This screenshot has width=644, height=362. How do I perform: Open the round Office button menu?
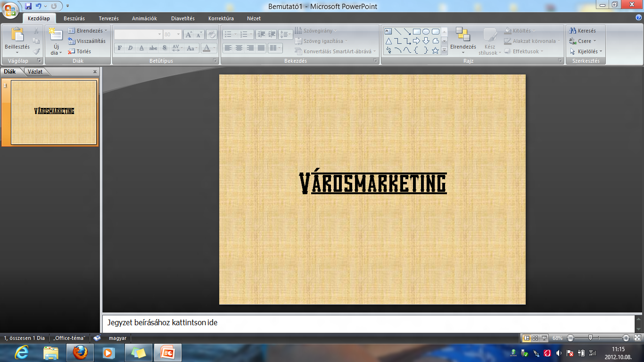pyautogui.click(x=11, y=9)
